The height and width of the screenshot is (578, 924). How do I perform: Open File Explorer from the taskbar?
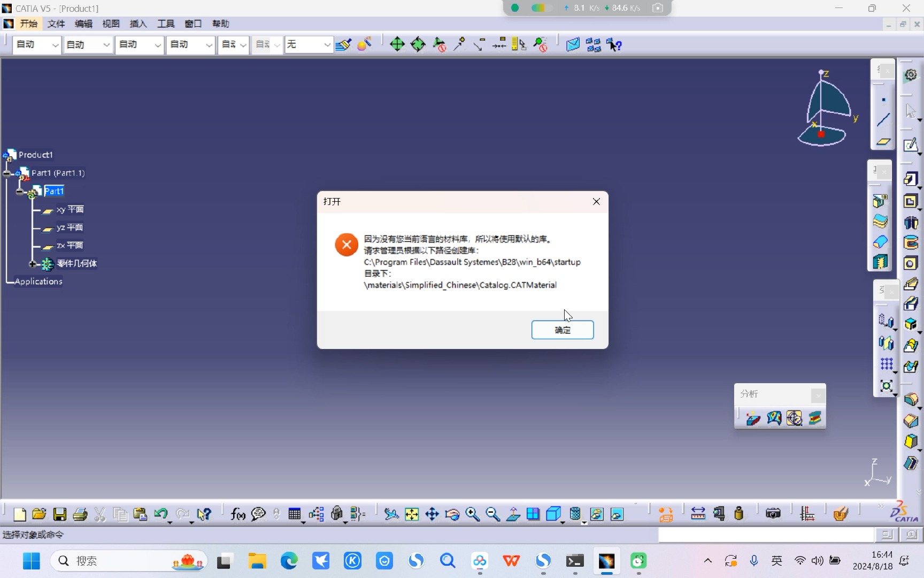click(x=257, y=561)
